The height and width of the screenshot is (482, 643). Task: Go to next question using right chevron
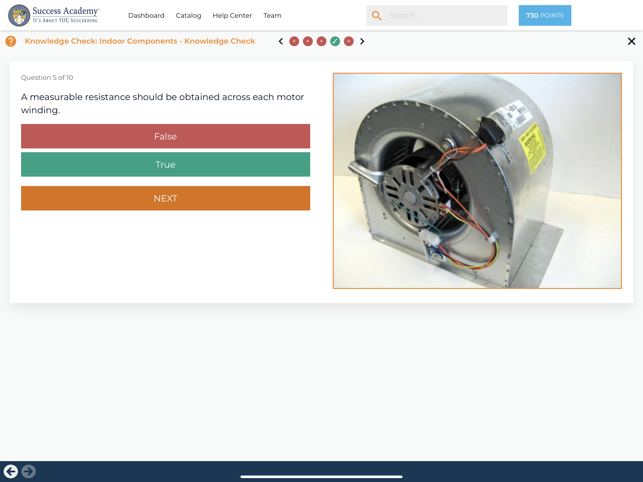pyautogui.click(x=362, y=41)
